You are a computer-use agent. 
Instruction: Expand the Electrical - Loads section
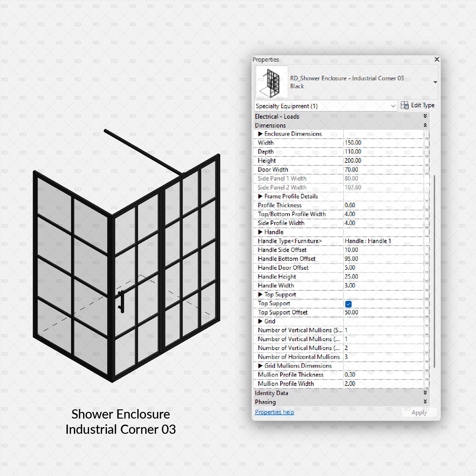[x=425, y=116]
